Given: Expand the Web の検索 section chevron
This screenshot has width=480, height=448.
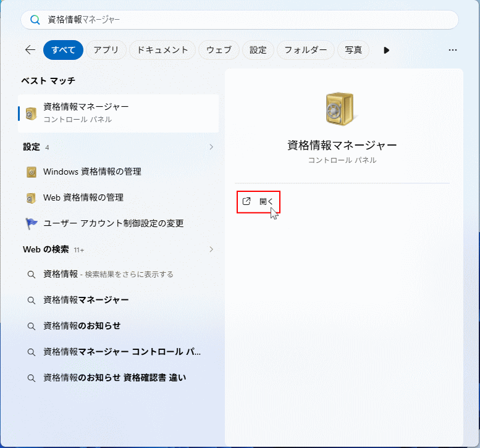Looking at the screenshot, I should 211,249.
